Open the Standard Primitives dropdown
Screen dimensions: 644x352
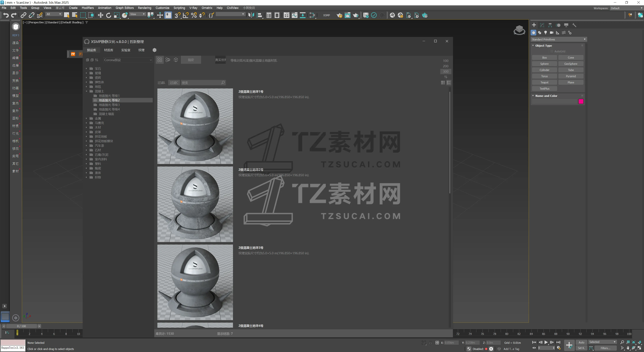(558, 39)
